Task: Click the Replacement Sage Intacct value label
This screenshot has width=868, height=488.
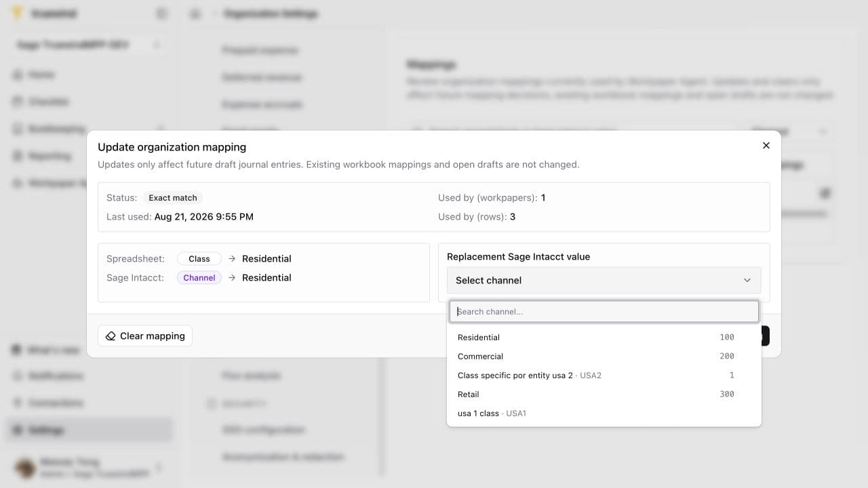Action: click(x=518, y=257)
